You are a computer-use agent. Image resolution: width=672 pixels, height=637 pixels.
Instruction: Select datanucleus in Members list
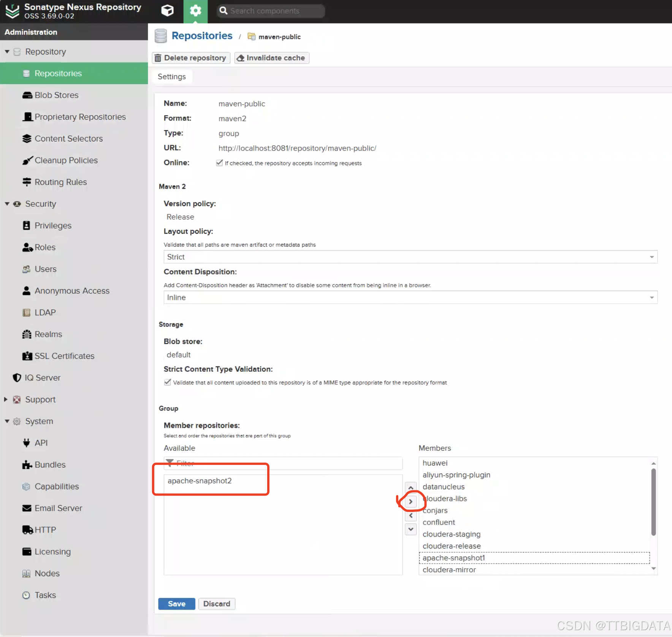(534, 486)
